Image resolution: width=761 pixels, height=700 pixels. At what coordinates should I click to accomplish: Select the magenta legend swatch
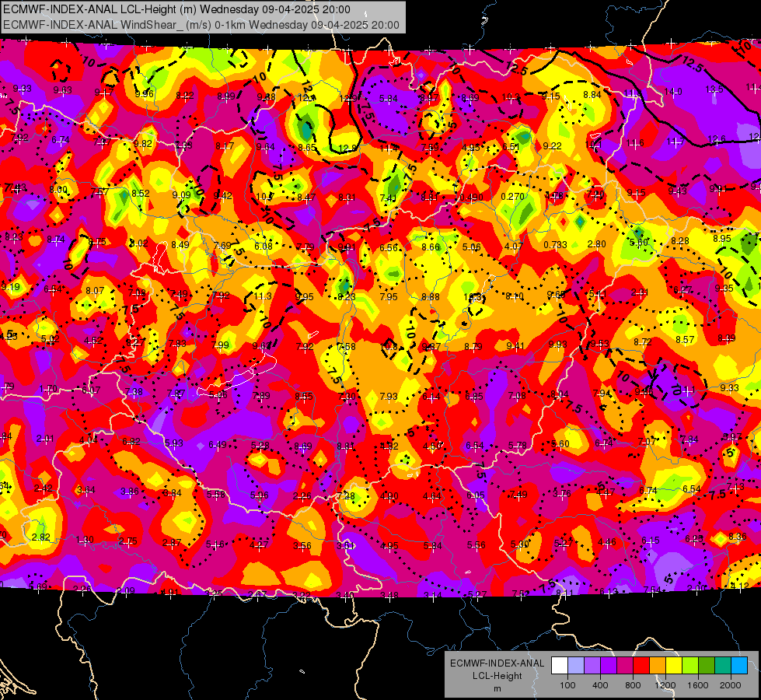(625, 666)
